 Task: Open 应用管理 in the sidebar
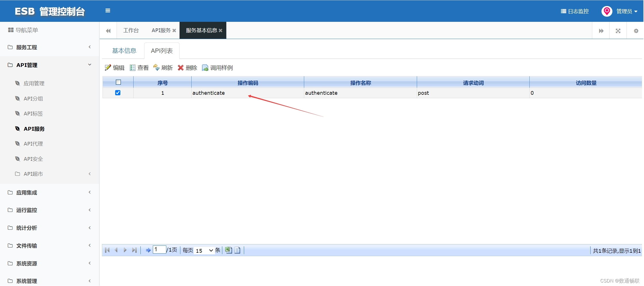coord(34,83)
